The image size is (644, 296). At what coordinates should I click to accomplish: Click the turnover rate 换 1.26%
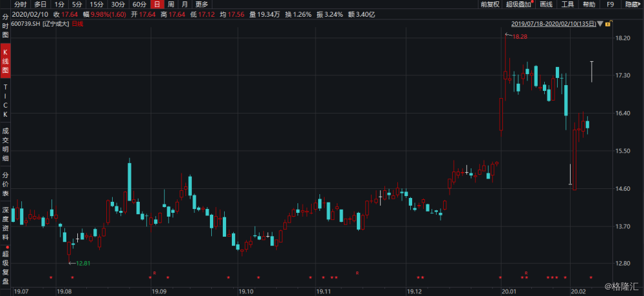(x=299, y=15)
